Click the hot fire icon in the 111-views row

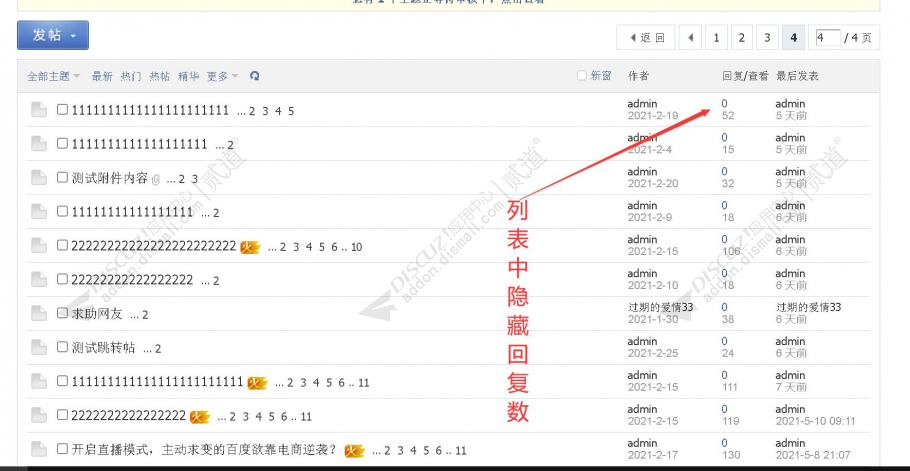257,383
